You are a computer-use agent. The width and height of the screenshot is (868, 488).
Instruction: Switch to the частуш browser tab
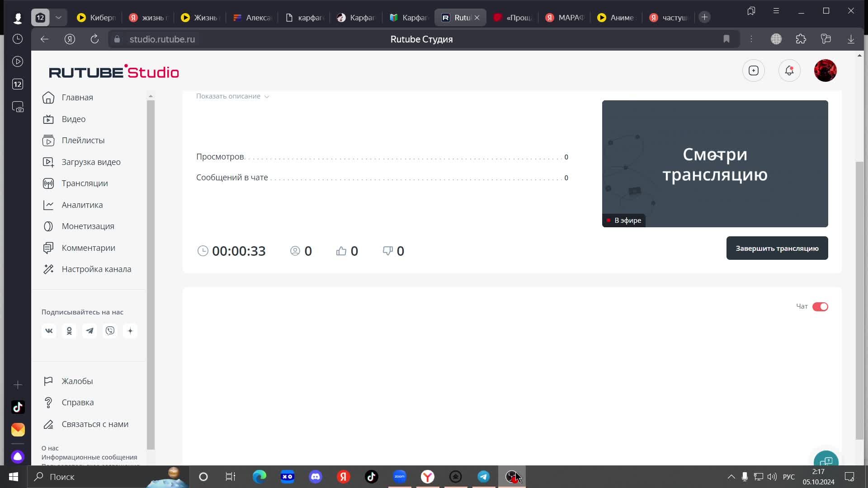pos(668,18)
